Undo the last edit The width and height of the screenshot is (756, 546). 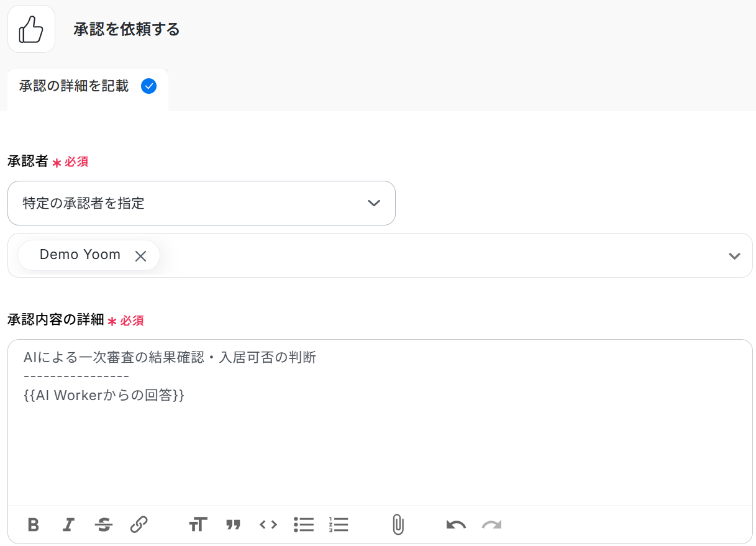(x=456, y=526)
